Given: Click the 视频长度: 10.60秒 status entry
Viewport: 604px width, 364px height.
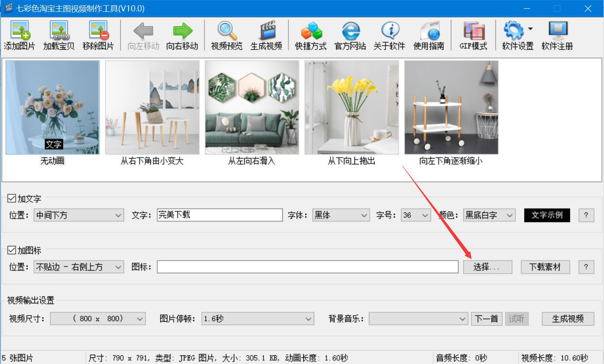Looking at the screenshot, I should (x=555, y=358).
